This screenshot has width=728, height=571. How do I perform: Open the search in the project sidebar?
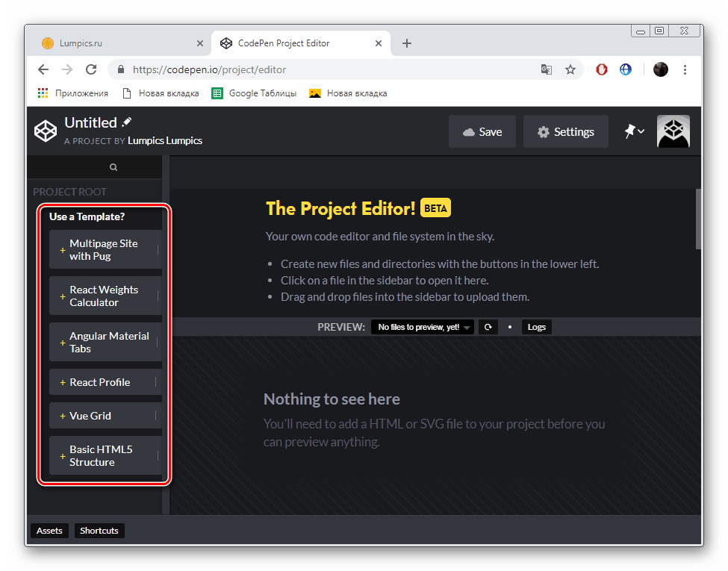pyautogui.click(x=113, y=166)
